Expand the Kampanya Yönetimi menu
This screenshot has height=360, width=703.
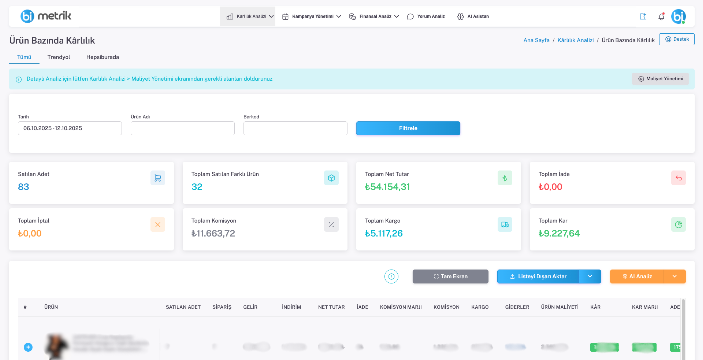tap(311, 16)
